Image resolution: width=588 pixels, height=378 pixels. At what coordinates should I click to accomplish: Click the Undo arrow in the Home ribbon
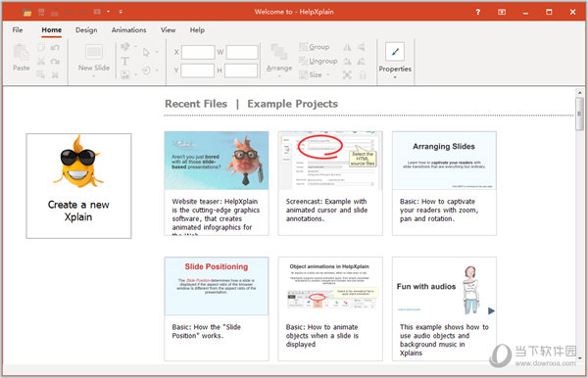coord(55,47)
